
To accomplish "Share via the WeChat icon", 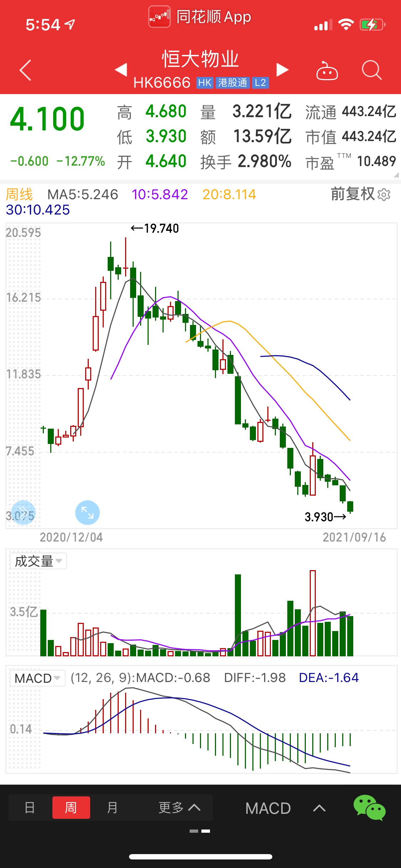I will 370,808.
